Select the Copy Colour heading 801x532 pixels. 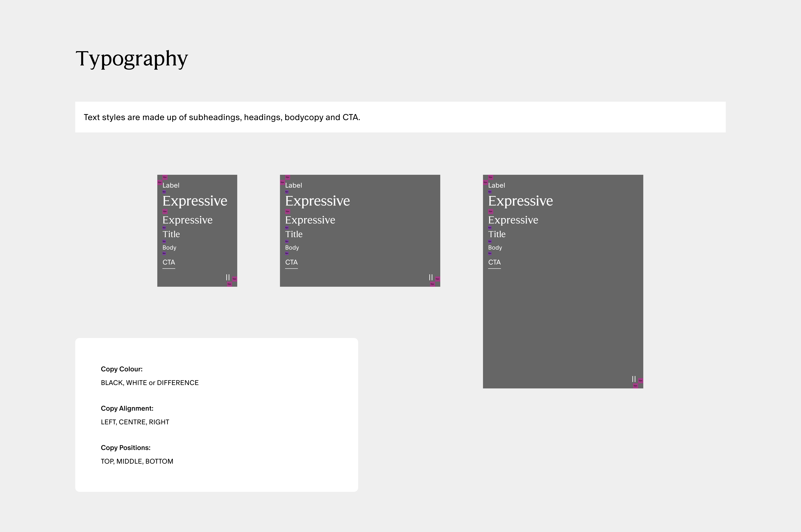tap(122, 369)
